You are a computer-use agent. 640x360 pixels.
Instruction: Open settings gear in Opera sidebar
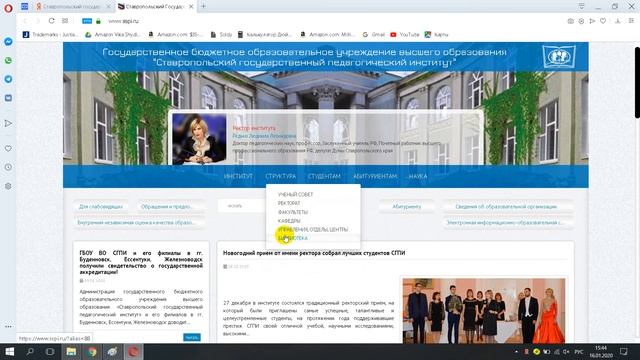point(8,186)
